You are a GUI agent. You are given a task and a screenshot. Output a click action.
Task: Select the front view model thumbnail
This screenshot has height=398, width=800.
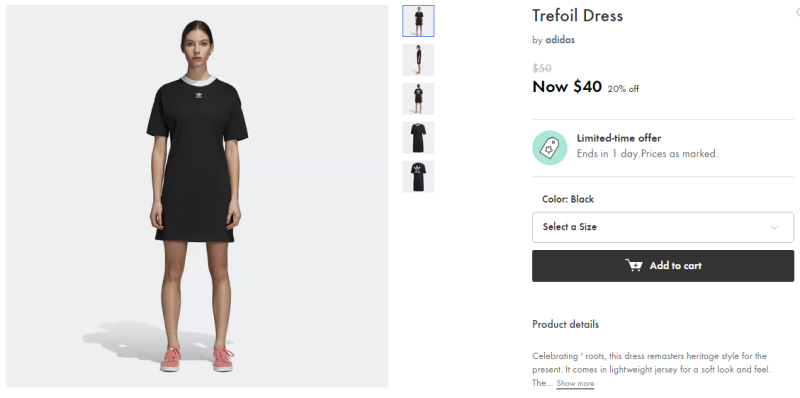418,21
